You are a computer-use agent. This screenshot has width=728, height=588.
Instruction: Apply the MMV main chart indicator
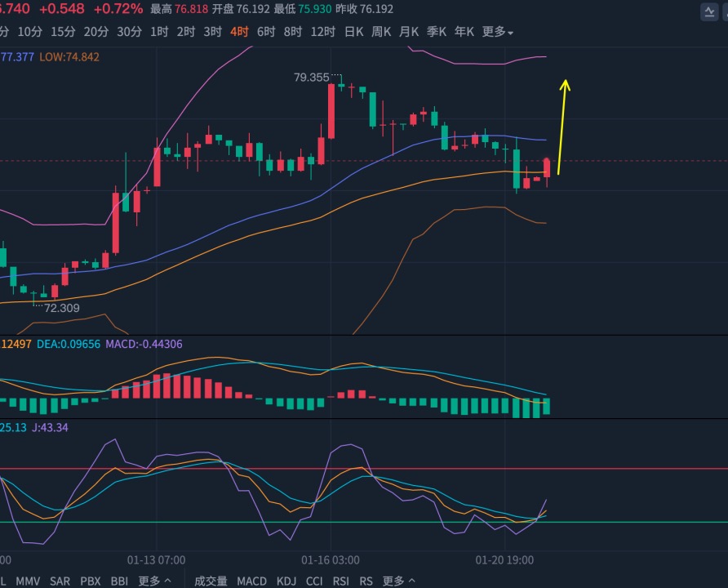tap(28, 581)
